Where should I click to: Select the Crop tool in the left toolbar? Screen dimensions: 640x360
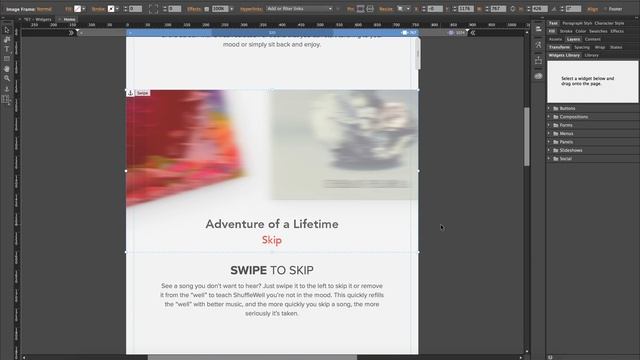pos(7,40)
